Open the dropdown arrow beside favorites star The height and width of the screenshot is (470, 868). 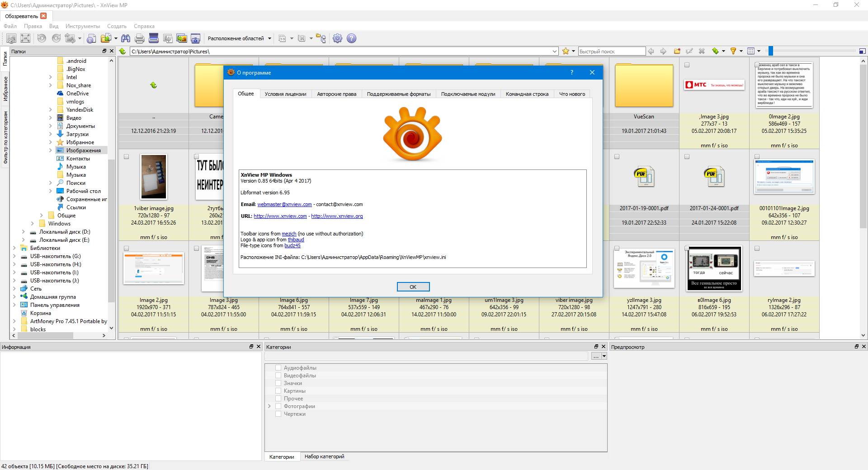[573, 51]
